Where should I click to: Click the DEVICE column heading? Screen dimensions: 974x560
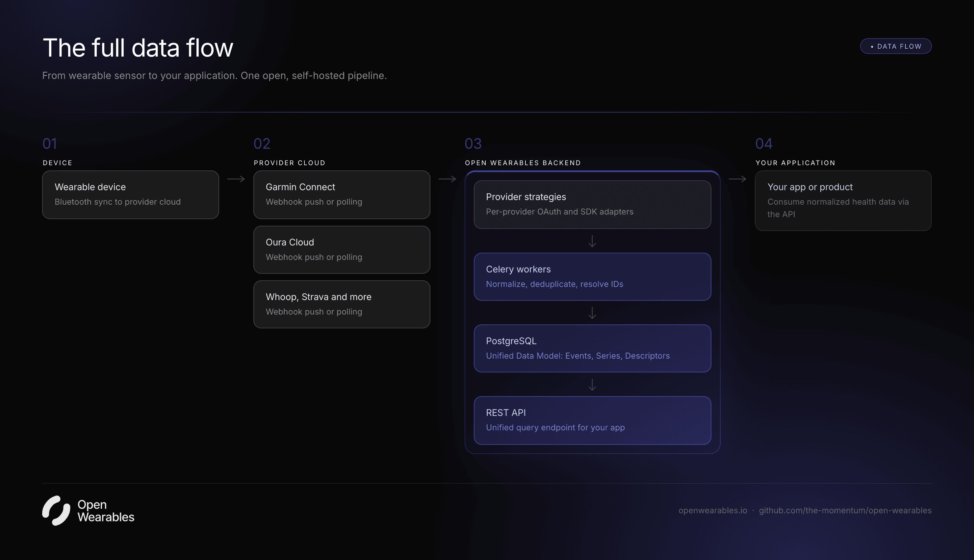tap(58, 163)
